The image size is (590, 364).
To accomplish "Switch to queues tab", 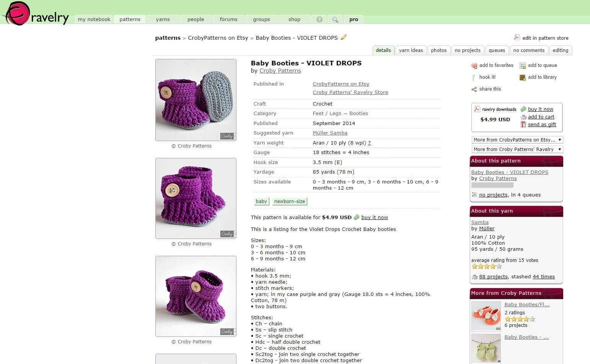I will (497, 50).
